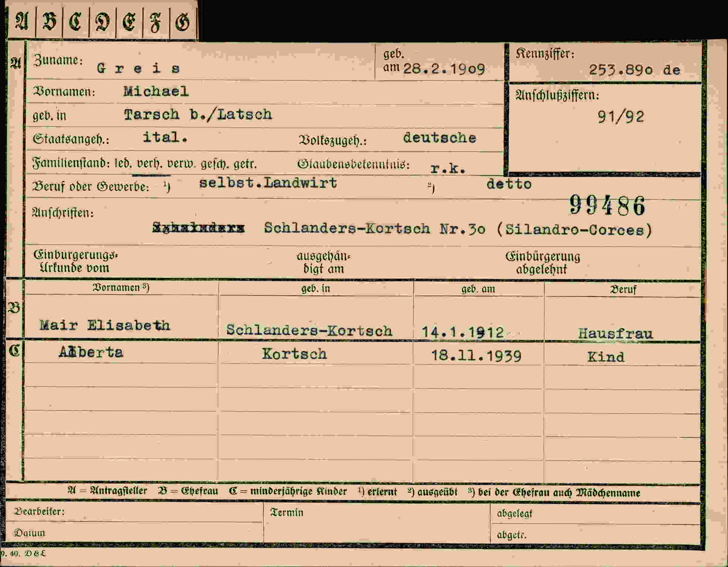728x567 pixels.
Task: Click the 'abgetr.' field
Action: tap(595, 534)
